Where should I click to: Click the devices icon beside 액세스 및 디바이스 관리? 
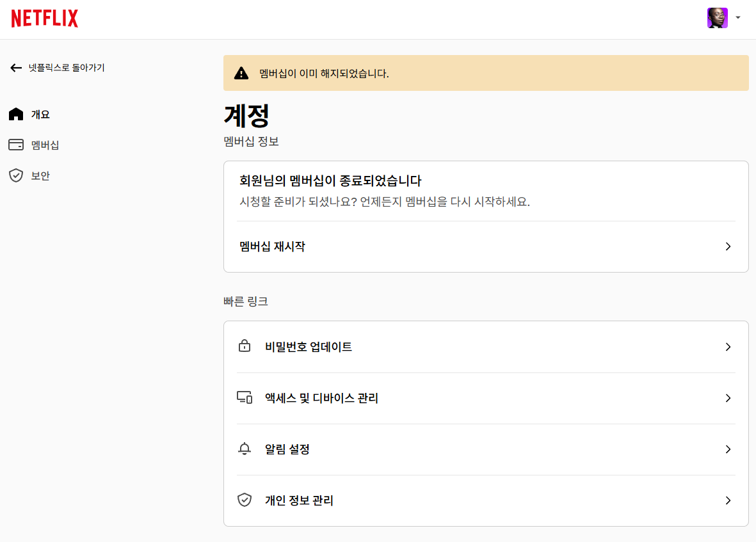pyautogui.click(x=245, y=397)
